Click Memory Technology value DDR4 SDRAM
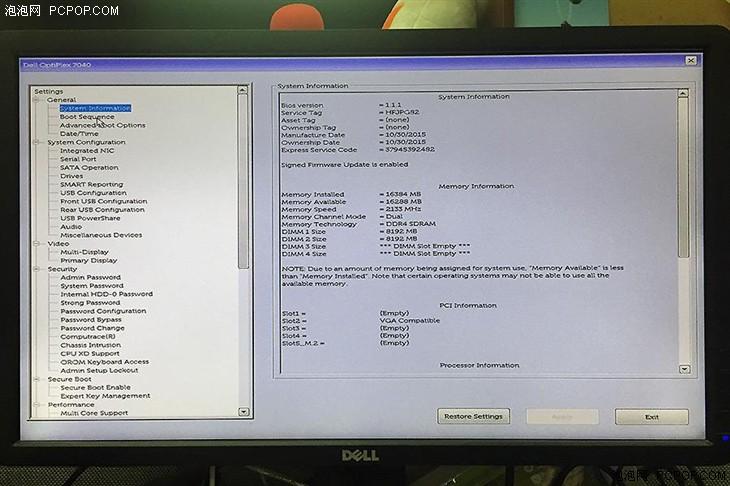The width and height of the screenshot is (730, 486). tap(411, 224)
